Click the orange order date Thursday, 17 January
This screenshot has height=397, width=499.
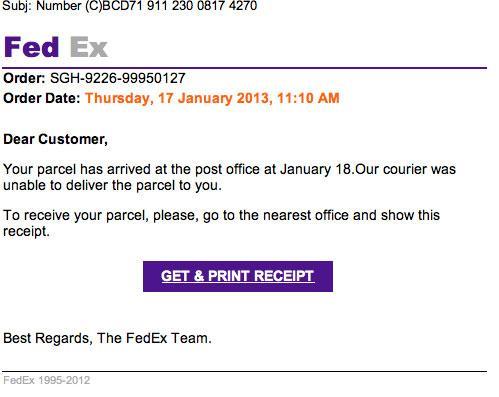click(x=159, y=98)
